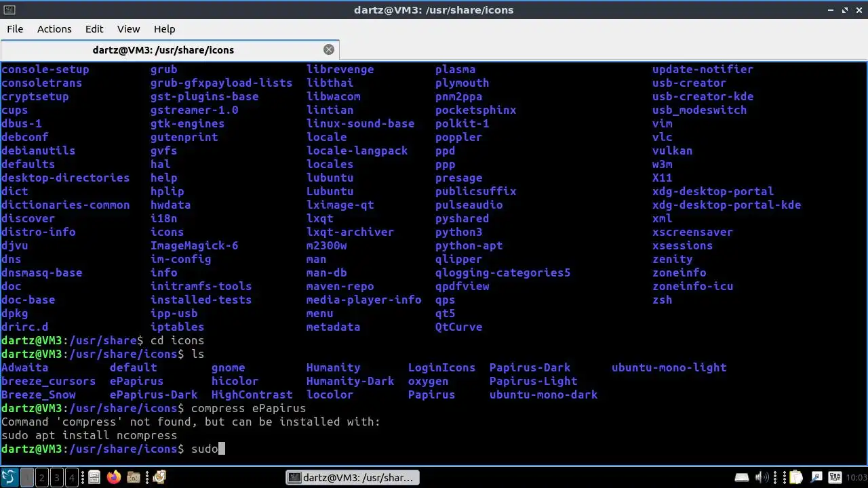Click the terminal icon in the title bar
The image size is (868, 488).
click(9, 9)
